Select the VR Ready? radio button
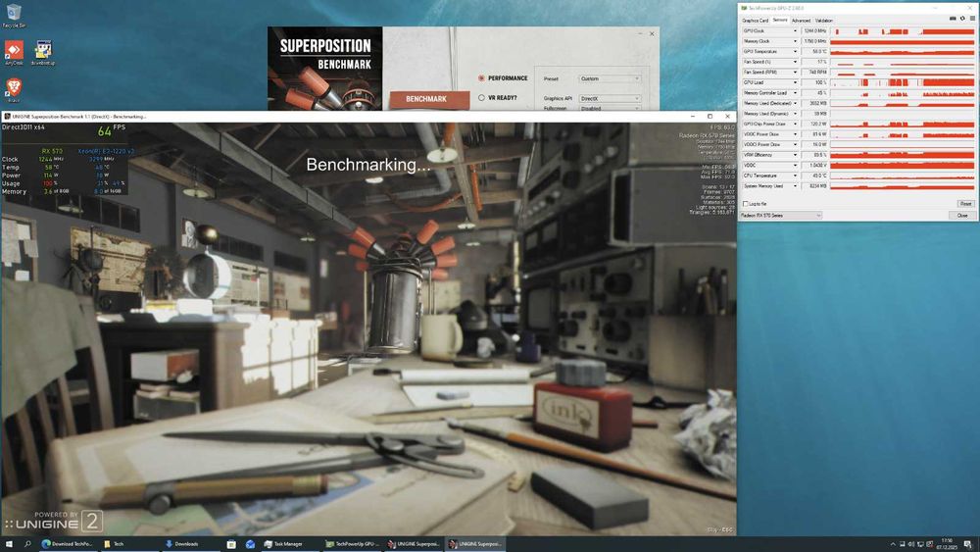 point(481,98)
